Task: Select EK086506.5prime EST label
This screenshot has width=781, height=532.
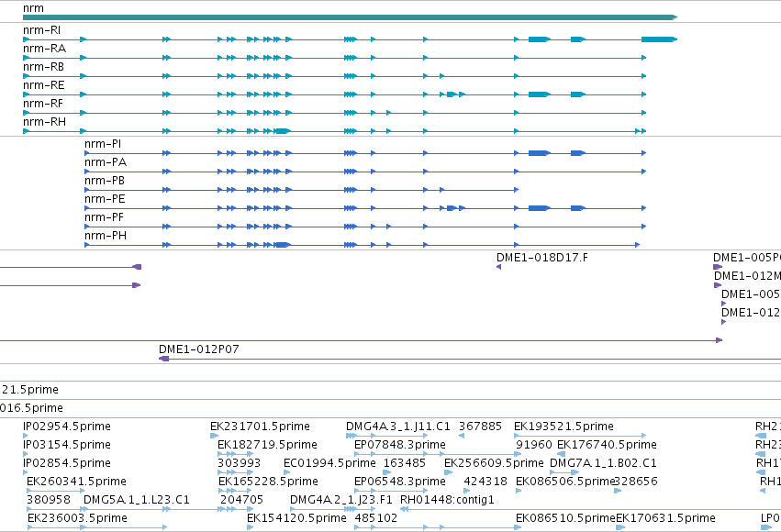Action: 564,482
